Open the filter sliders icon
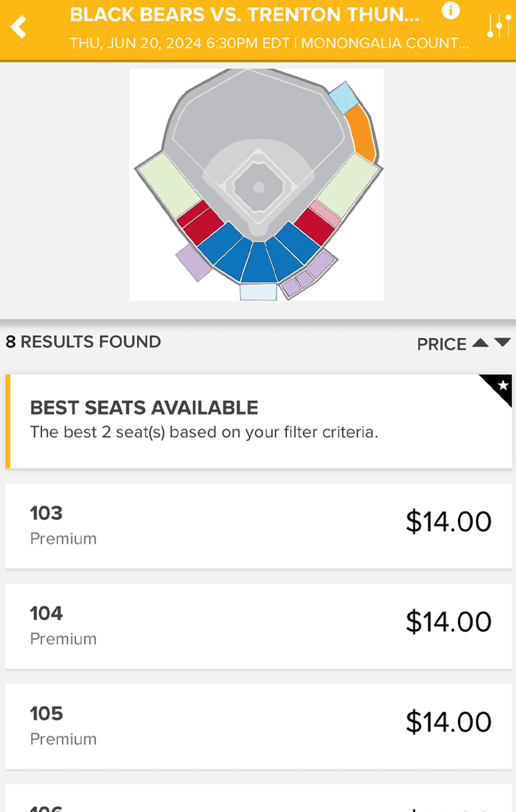516x812 pixels. (499, 26)
